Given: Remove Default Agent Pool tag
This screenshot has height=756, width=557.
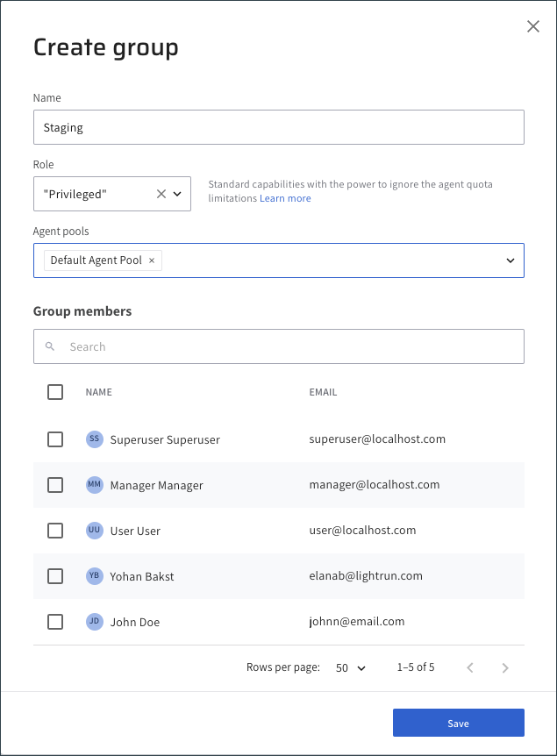Looking at the screenshot, I should [x=152, y=260].
